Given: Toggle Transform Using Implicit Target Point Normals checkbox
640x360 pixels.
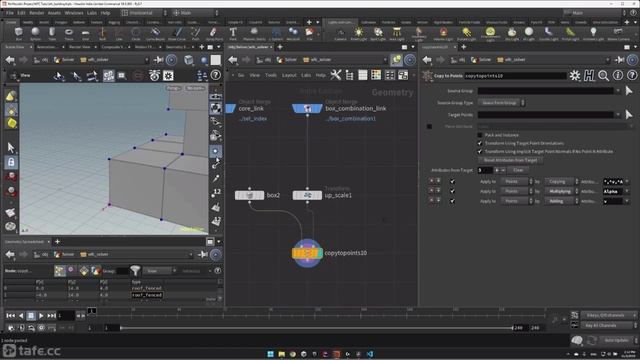Looking at the screenshot, I should pyautogui.click(x=480, y=151).
